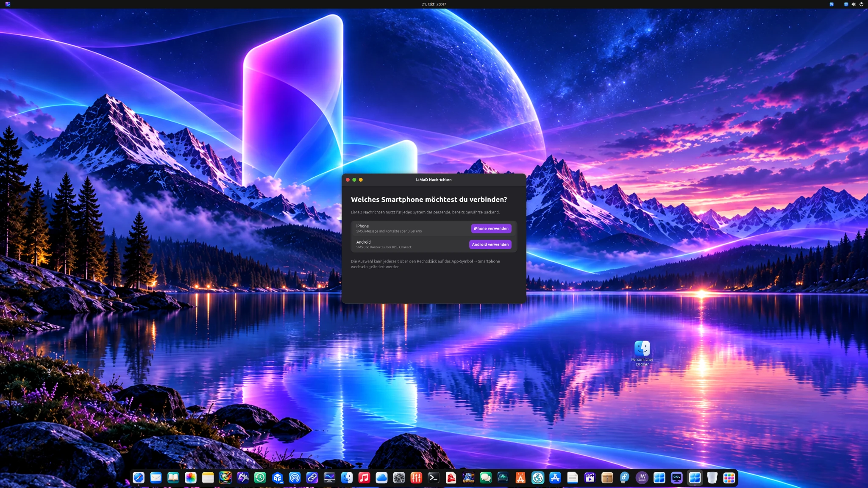Open the JW Library icon in dock
The width and height of the screenshot is (868, 488).
(x=642, y=478)
